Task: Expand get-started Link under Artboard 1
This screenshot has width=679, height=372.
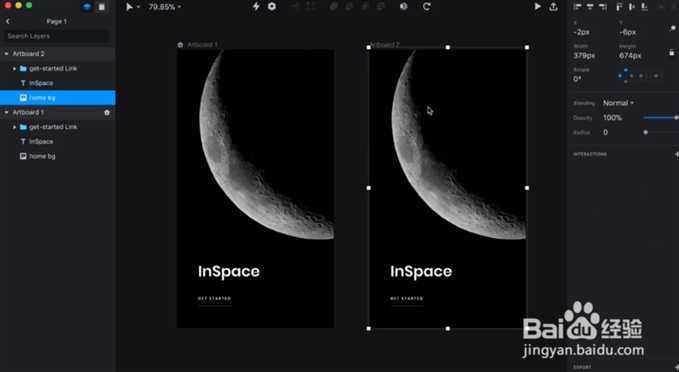Action: pyautogui.click(x=14, y=127)
